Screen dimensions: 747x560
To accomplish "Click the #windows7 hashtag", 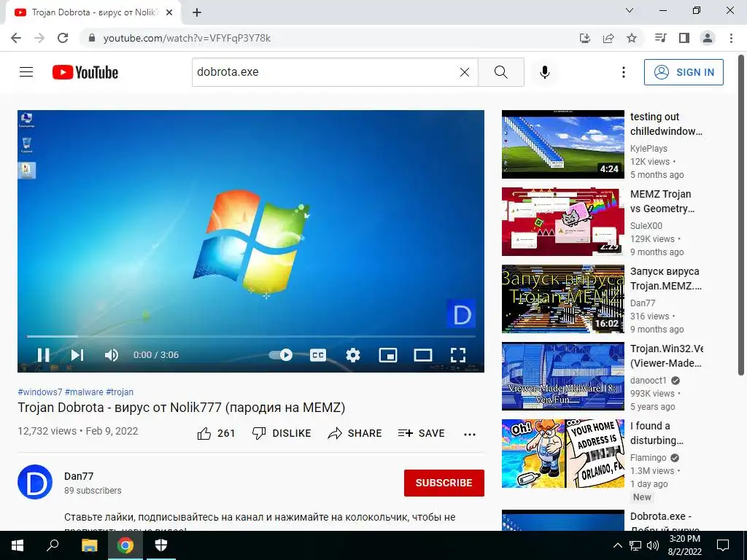I will pyautogui.click(x=40, y=392).
